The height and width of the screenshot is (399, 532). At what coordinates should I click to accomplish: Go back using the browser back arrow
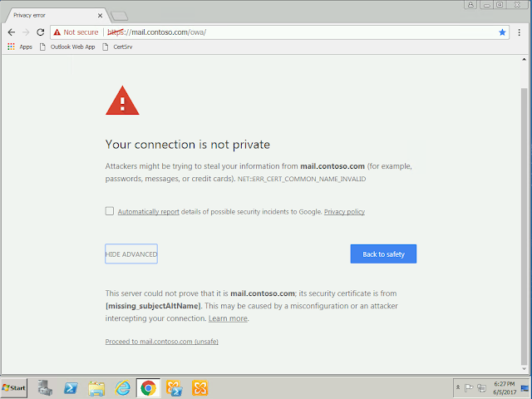[x=11, y=32]
